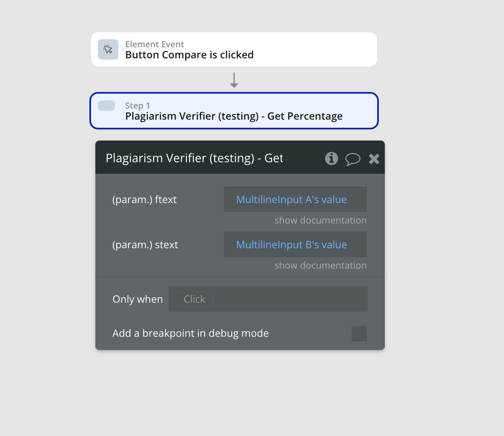Click the empty area of the Only when field
The image size is (504, 436).
[289, 299]
